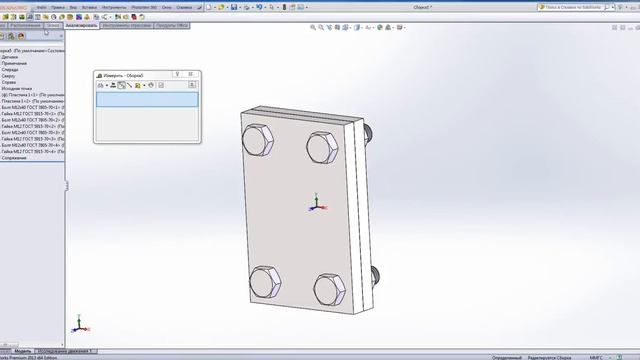Toggle show XYZ measurements in Измерить dialog
640x360 pixels.
[121, 85]
